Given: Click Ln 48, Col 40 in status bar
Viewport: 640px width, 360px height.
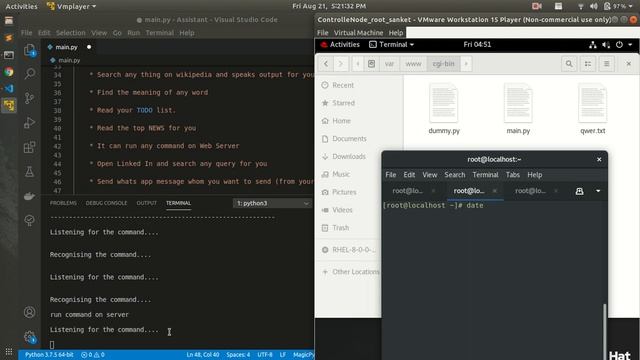Looking at the screenshot, I should (202, 355).
